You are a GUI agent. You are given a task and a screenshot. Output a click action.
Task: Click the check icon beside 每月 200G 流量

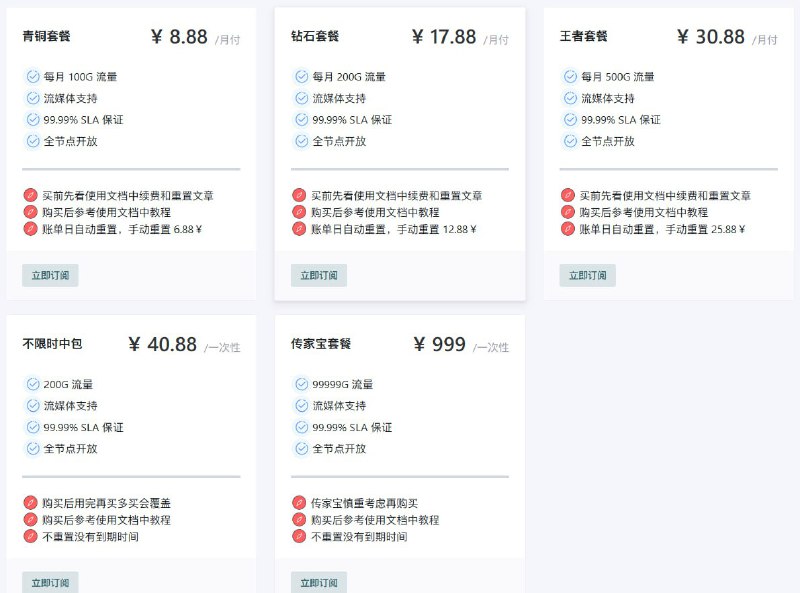pos(302,77)
